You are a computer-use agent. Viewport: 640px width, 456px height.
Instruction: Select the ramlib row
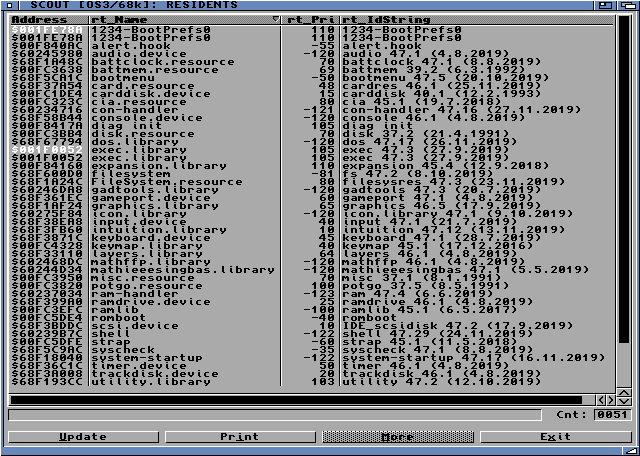(311, 310)
